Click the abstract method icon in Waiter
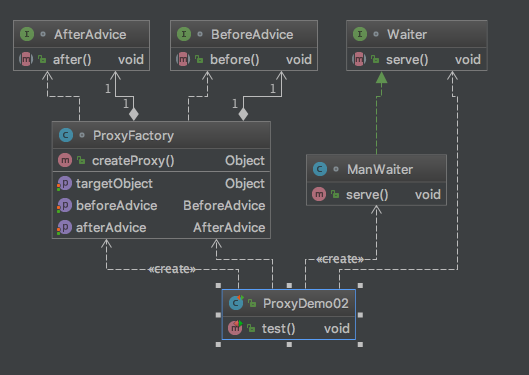This screenshot has width=529, height=375. (x=359, y=59)
